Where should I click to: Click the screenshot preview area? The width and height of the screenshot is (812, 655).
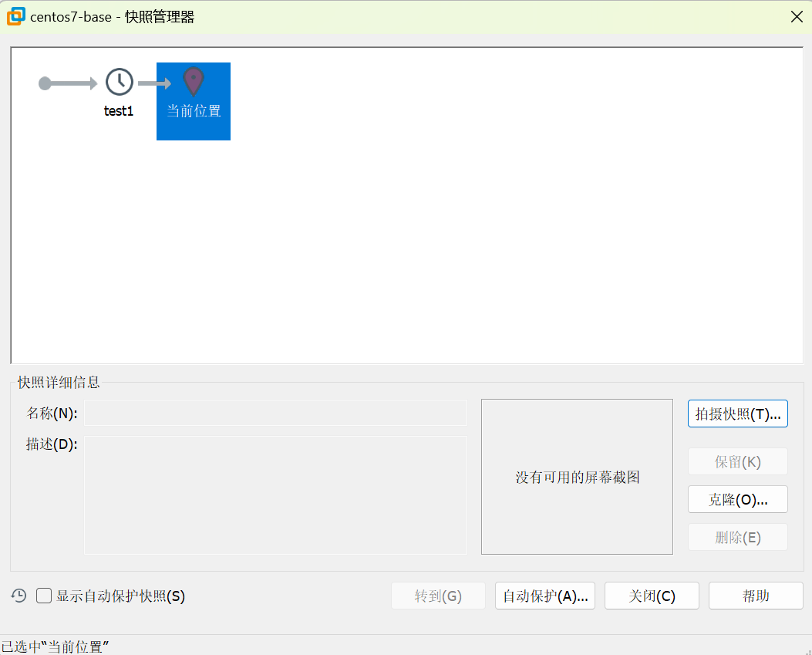[577, 477]
